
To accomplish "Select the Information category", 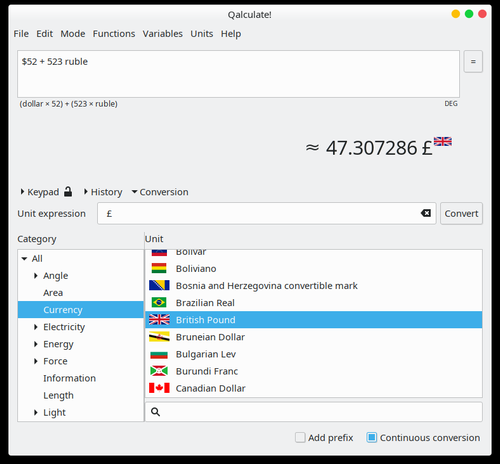I will click(69, 378).
